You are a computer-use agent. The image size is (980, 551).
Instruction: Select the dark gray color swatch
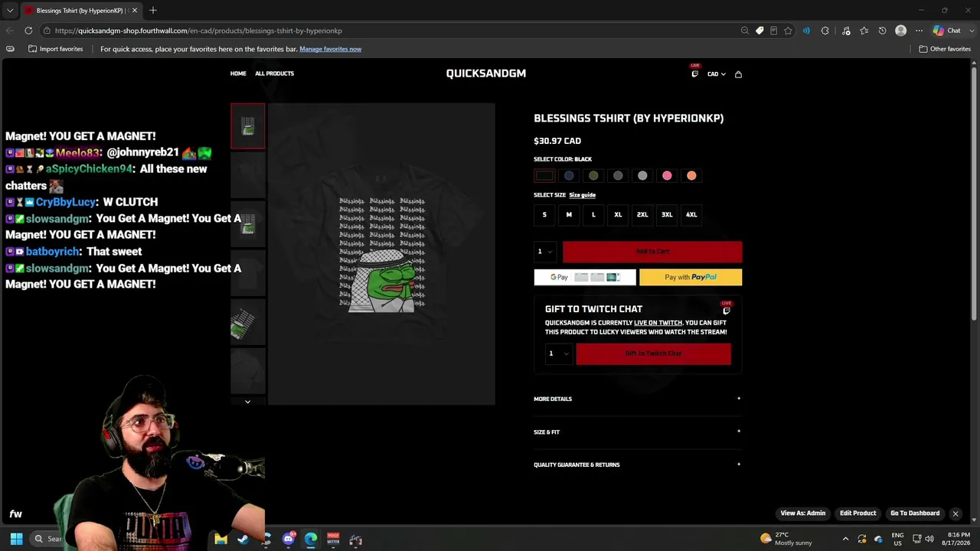[x=618, y=176]
